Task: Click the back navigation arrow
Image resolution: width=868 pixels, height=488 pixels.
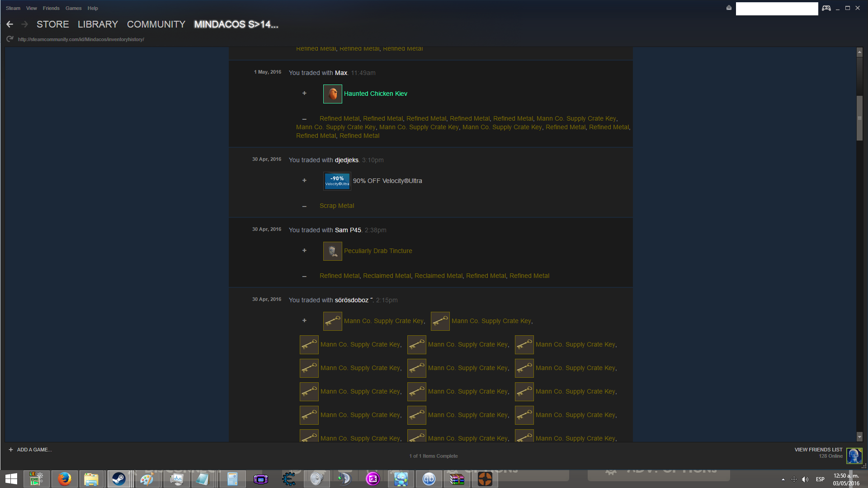Action: [x=9, y=24]
